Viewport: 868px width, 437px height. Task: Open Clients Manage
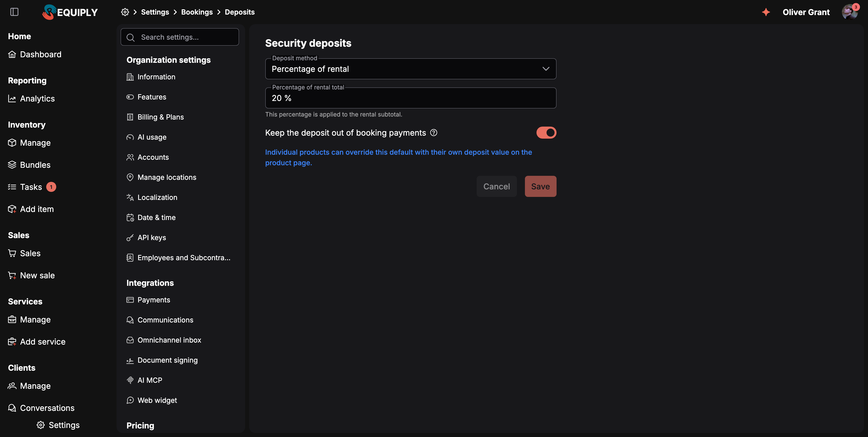(29, 386)
